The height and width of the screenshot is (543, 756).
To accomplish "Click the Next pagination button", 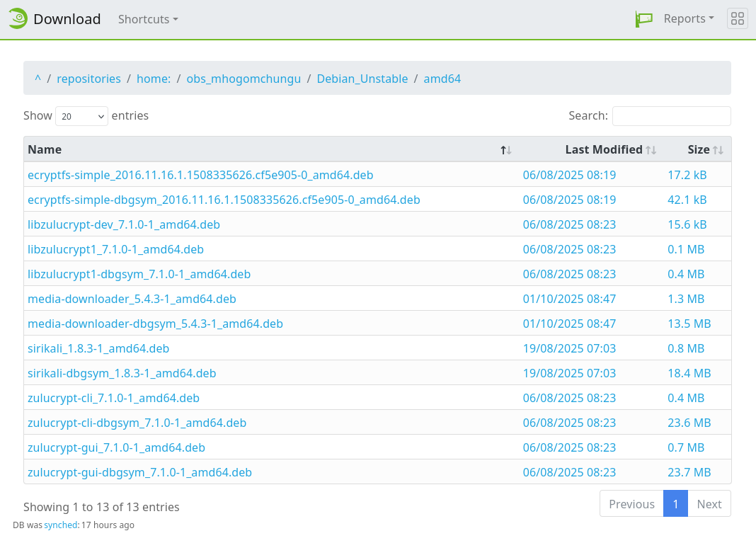I will 709,504.
